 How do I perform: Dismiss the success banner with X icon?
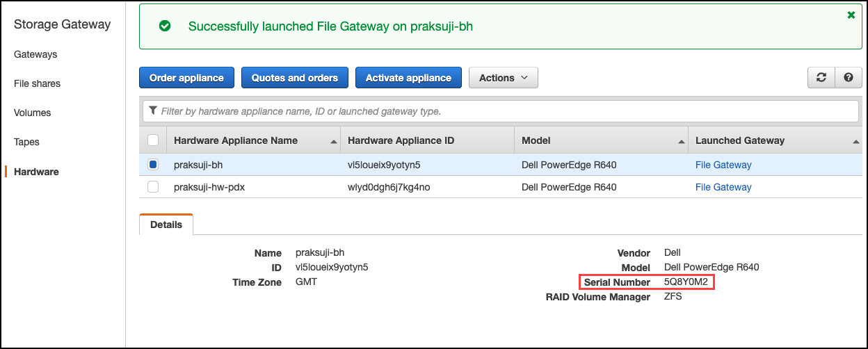851,15
